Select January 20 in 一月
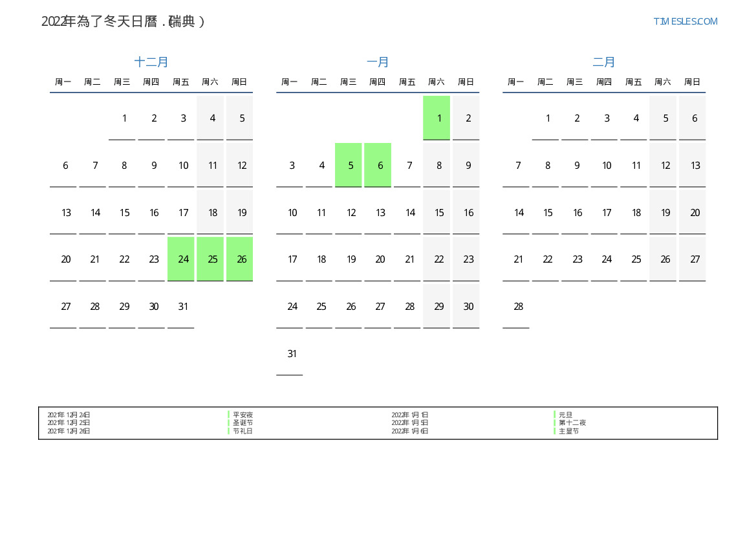 tap(378, 259)
